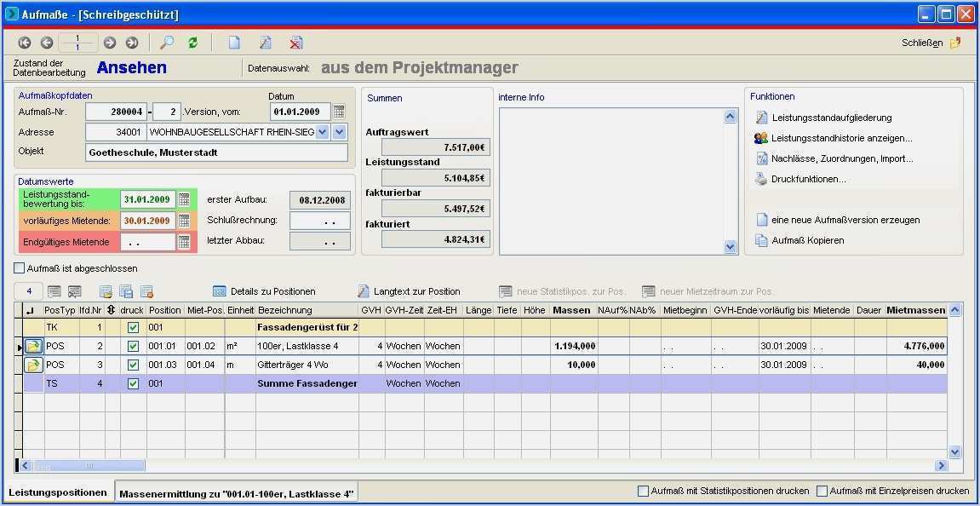Click the delete record icon in the toolbar

[296, 43]
